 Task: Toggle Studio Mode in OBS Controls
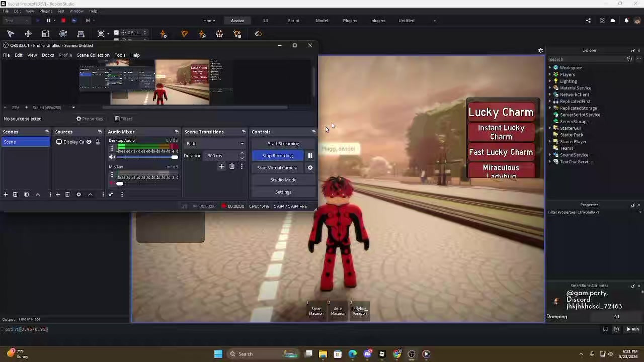click(283, 180)
